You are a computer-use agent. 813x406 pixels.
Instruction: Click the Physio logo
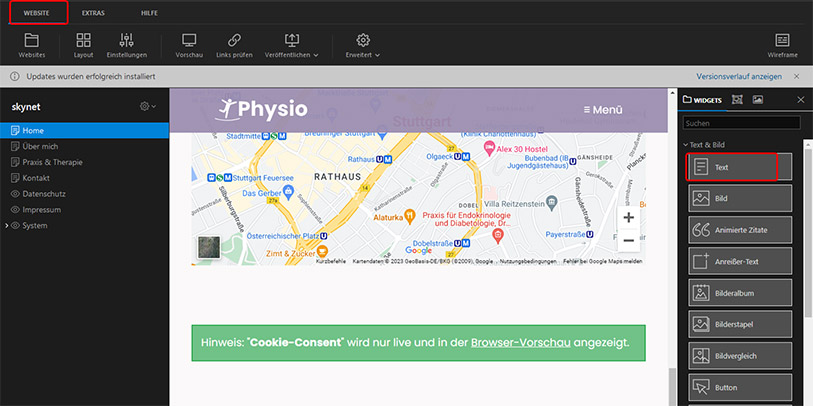(x=261, y=109)
